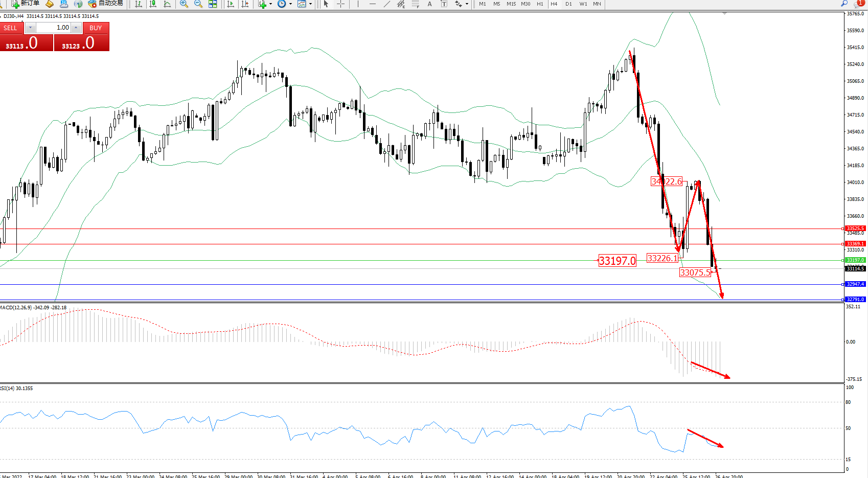Open the chart templates dropdown arrow
The width and height of the screenshot is (868, 478).
(310, 4)
